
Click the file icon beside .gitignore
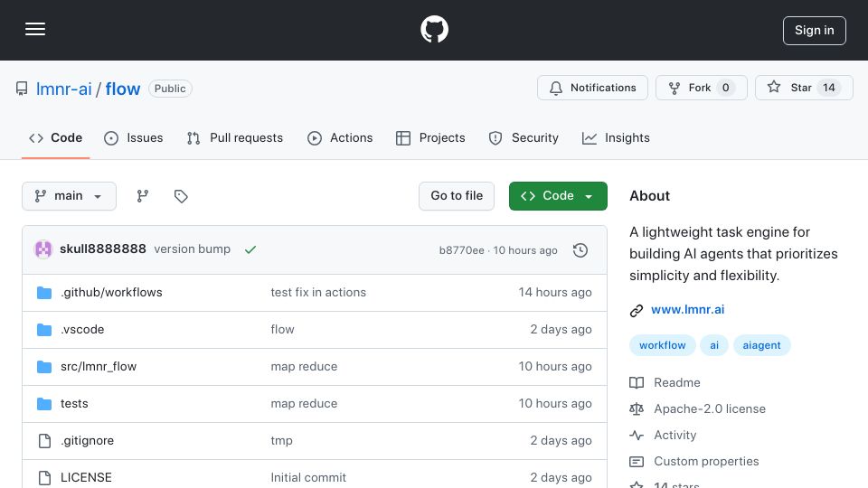coord(44,441)
